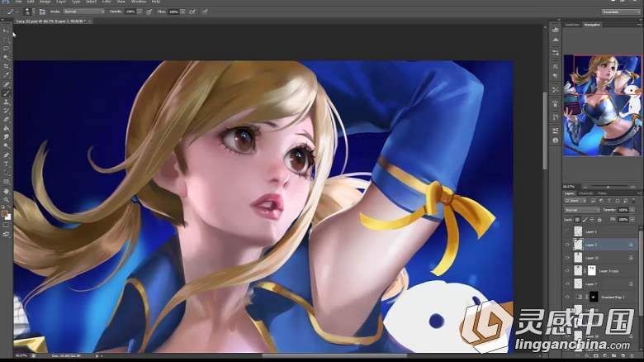644x362 pixels.
Task: Click the foreground color swatch
Action: 4,214
